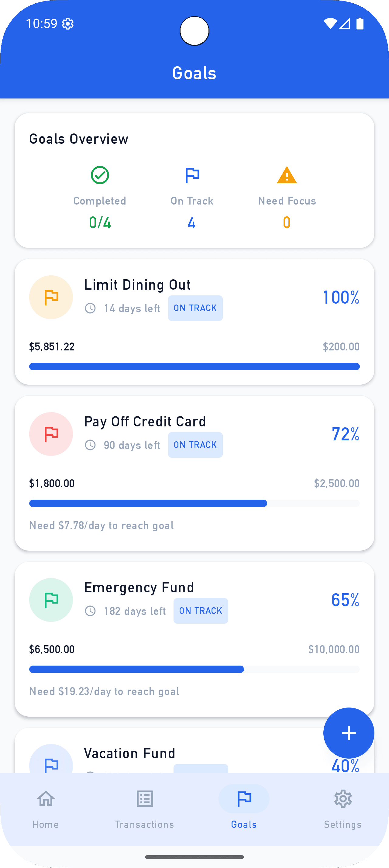This screenshot has height=868, width=389.
Task: Tap the 72% figure on Pay Off Credit Card
Action: tap(345, 434)
